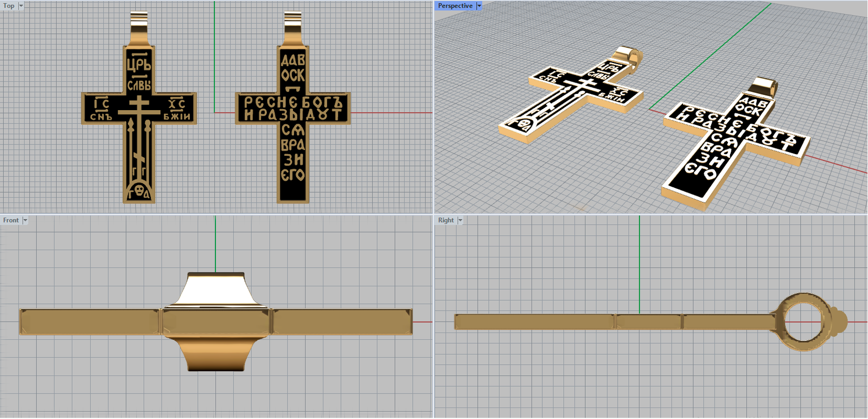Click the ЦРЬ inscription on the left cross

139,64
